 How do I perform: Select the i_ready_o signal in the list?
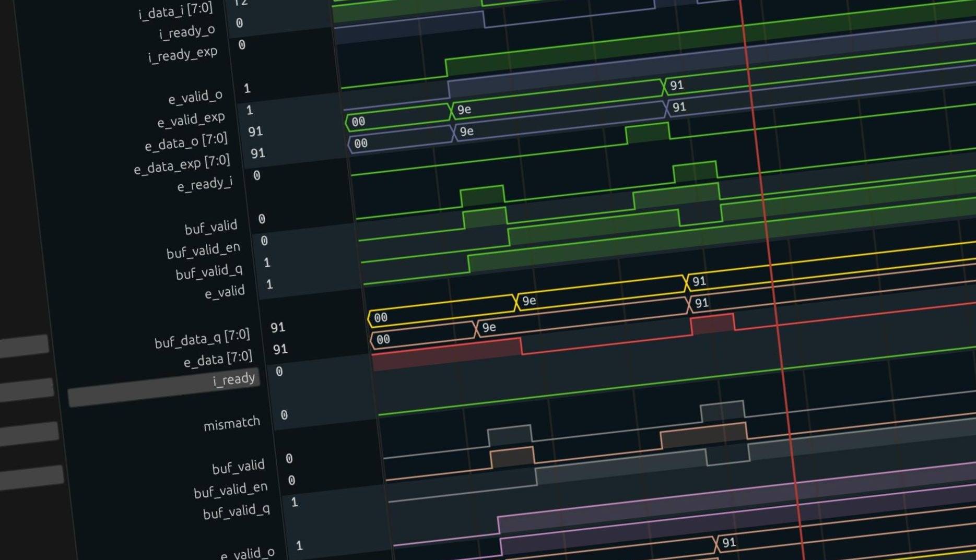(186, 32)
